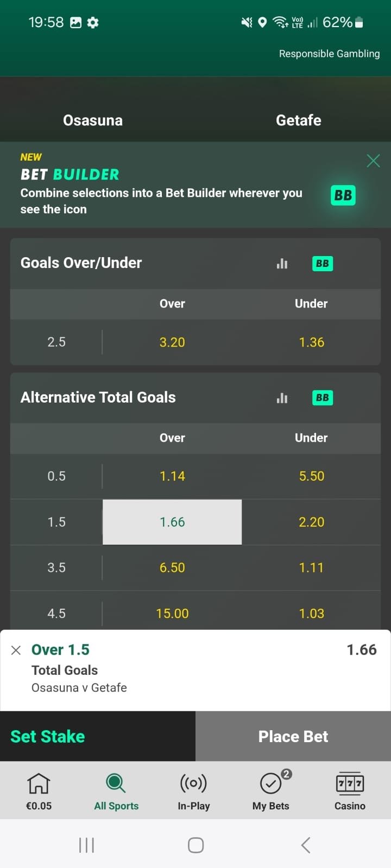Tap BB badge in Goals Over/Under header

[x=322, y=264]
